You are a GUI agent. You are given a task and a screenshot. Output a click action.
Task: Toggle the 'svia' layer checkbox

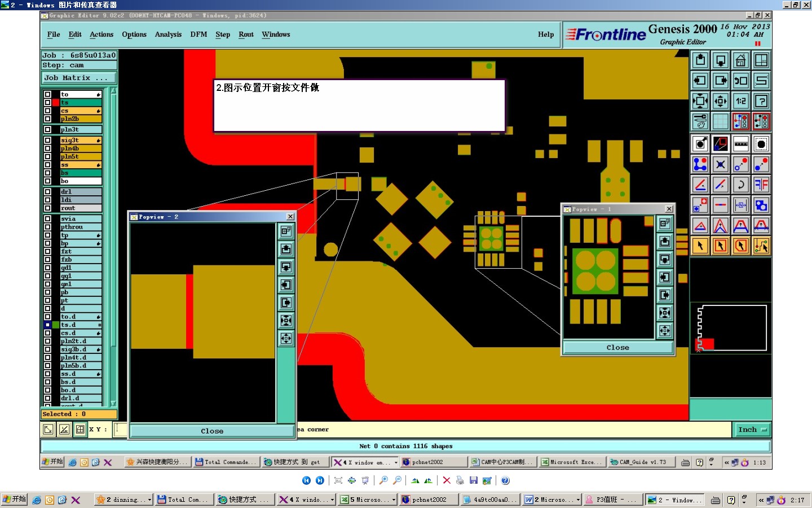coord(47,218)
